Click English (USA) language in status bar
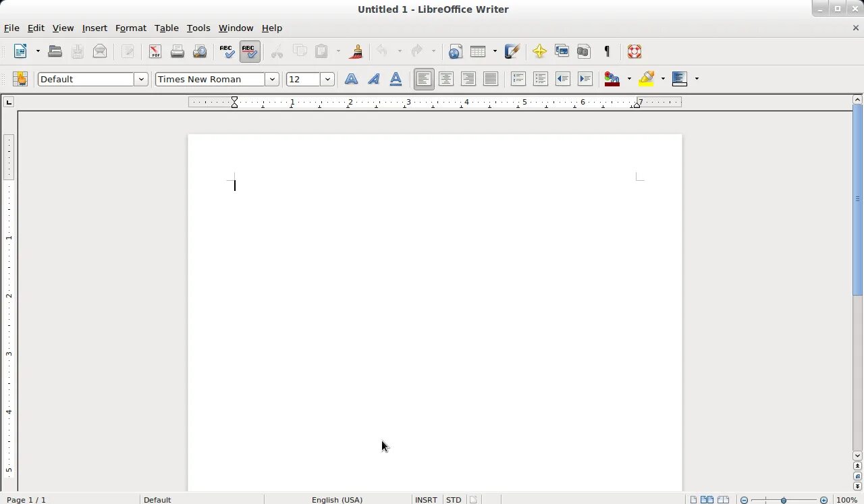Viewport: 864px width, 504px height. [337, 499]
